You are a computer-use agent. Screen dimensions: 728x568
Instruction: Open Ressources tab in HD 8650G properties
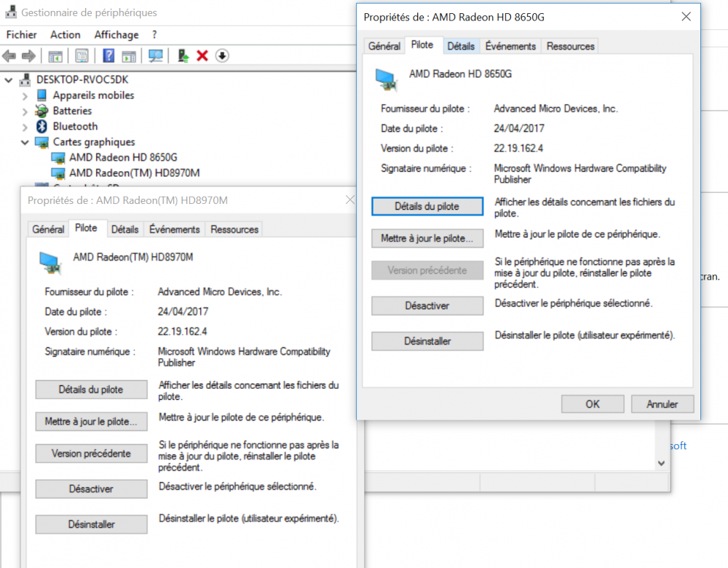pos(570,46)
